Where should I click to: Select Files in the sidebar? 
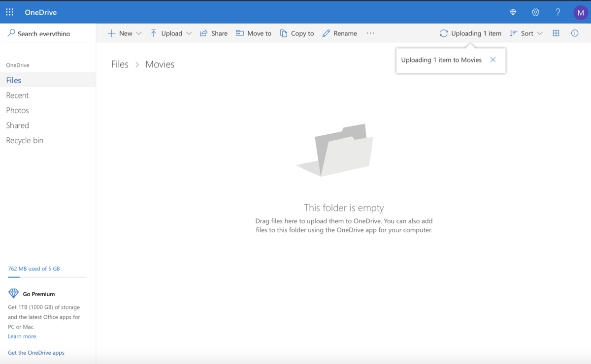[48, 80]
